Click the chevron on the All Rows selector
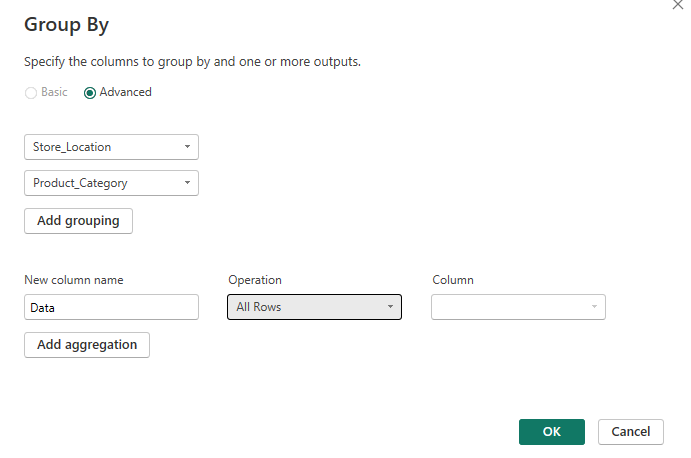 [x=390, y=307]
